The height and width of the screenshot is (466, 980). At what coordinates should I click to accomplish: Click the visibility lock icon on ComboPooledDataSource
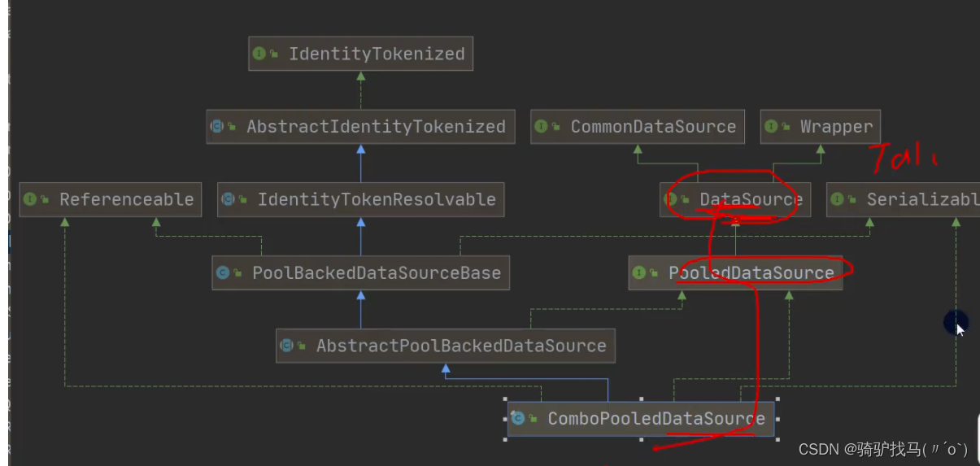533,420
